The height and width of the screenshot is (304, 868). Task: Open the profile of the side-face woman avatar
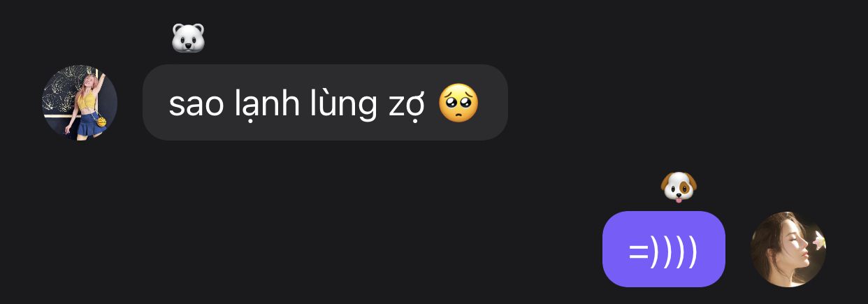tap(788, 249)
